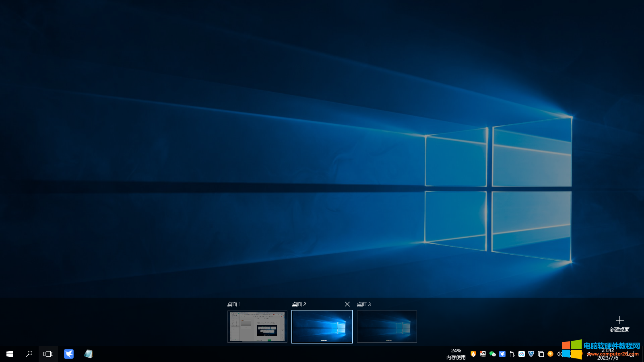Open the Windows Start menu

click(10, 354)
